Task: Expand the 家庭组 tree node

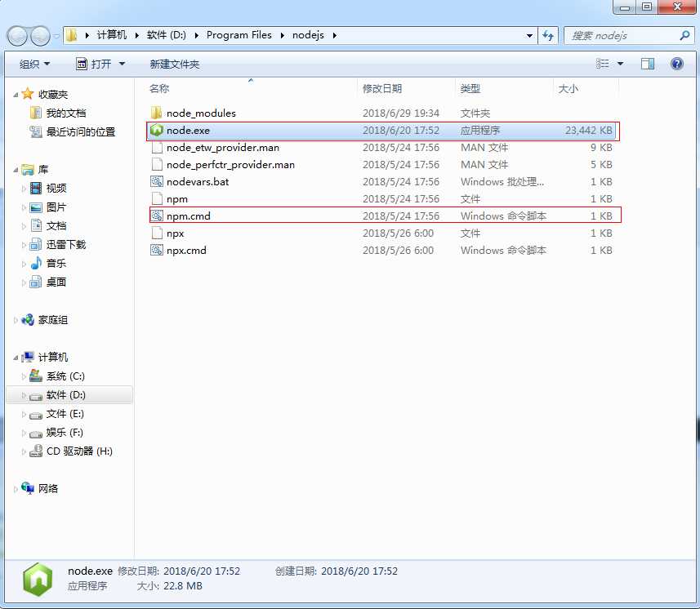Action: pyautogui.click(x=16, y=320)
